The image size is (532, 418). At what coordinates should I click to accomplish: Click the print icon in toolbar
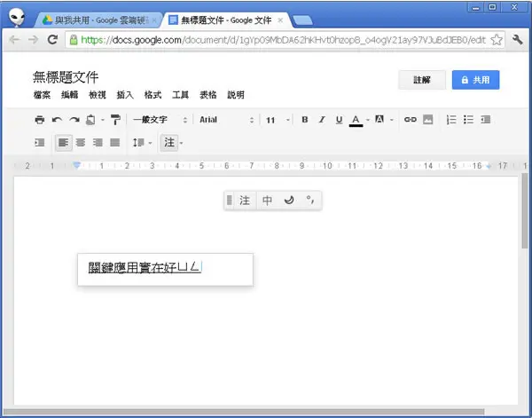pos(40,120)
